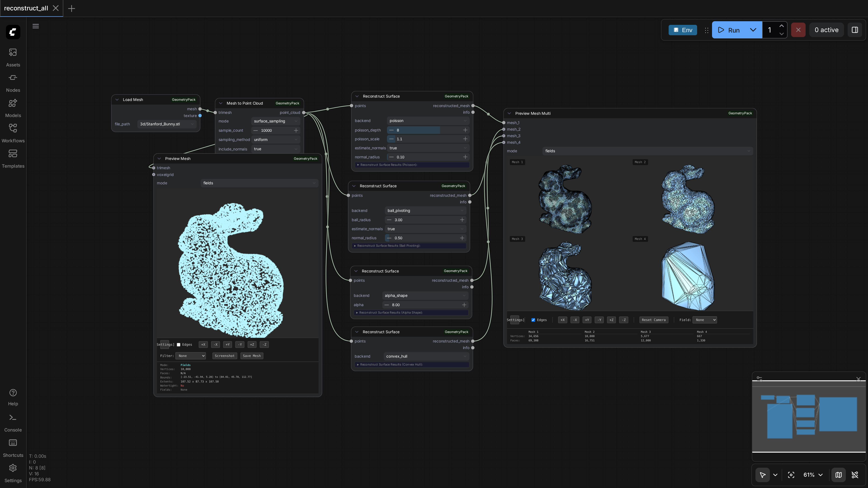This screenshot has height=488, width=868.
Task: Open keyboard Shortcuts
Action: [x=13, y=448]
